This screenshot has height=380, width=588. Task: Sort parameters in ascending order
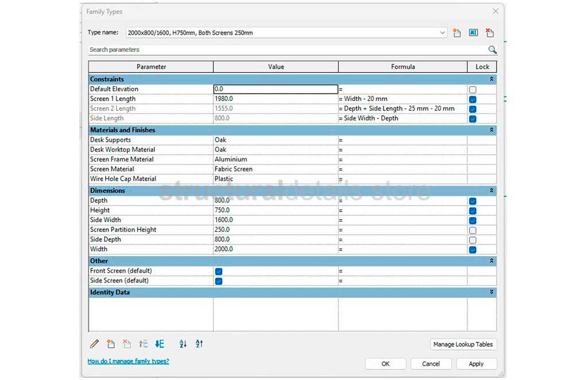click(183, 344)
